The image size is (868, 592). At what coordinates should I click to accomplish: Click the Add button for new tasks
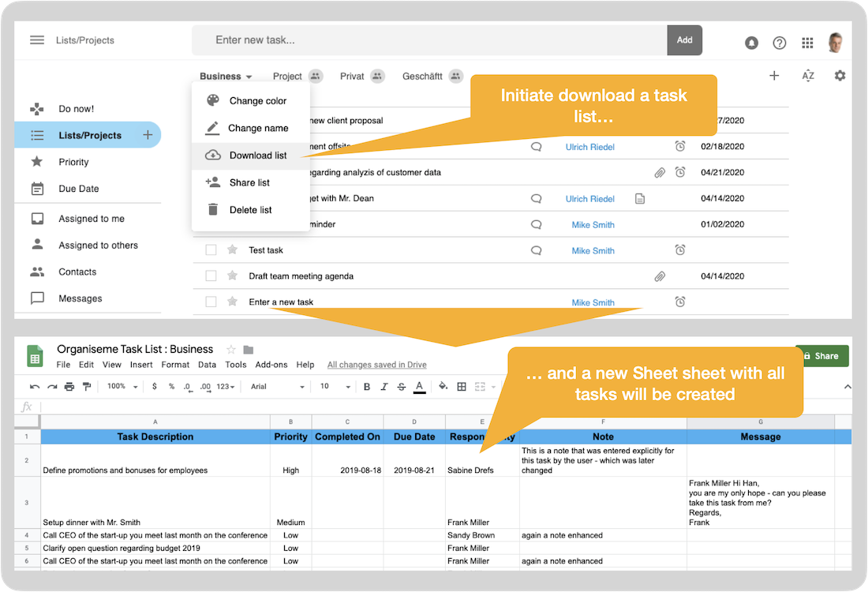point(684,39)
